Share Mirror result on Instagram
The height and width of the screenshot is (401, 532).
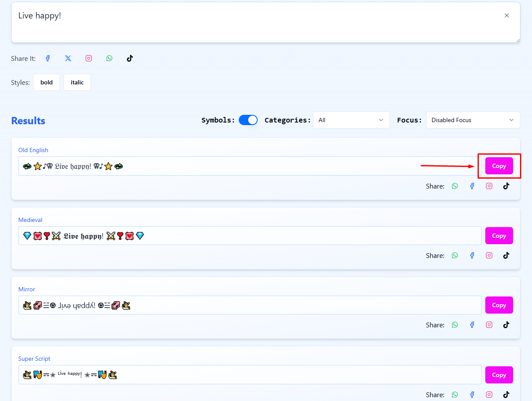pyautogui.click(x=489, y=325)
